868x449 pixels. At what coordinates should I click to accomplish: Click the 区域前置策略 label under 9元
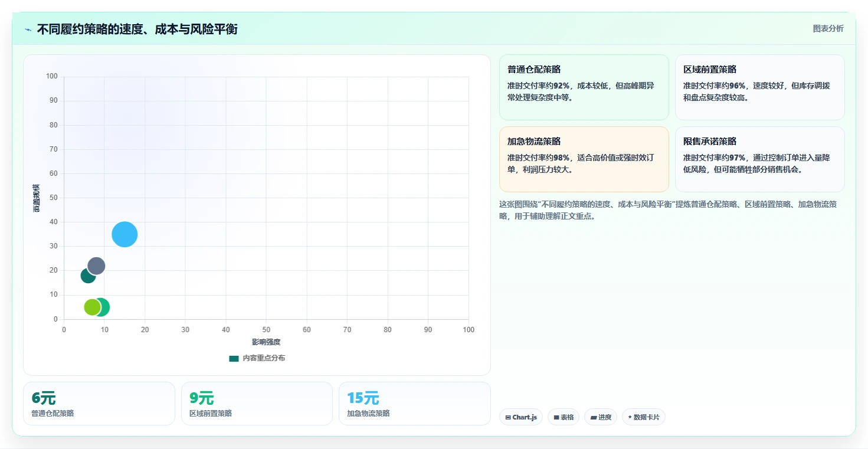click(211, 413)
